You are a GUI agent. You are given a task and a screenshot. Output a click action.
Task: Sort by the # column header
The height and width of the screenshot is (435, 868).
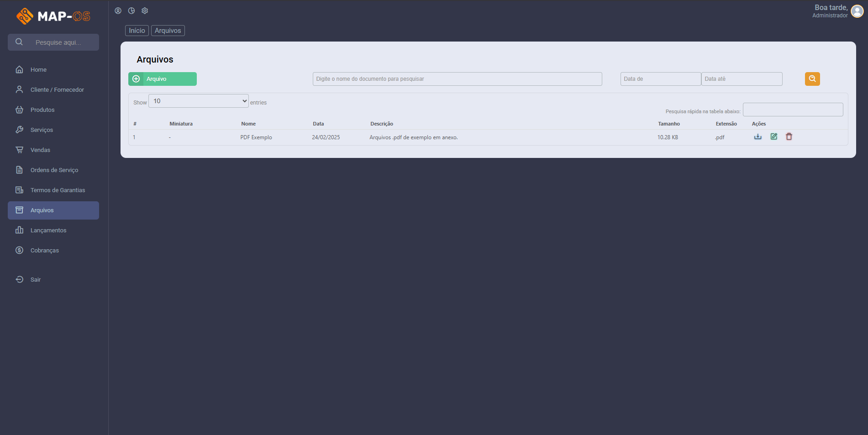[135, 124]
